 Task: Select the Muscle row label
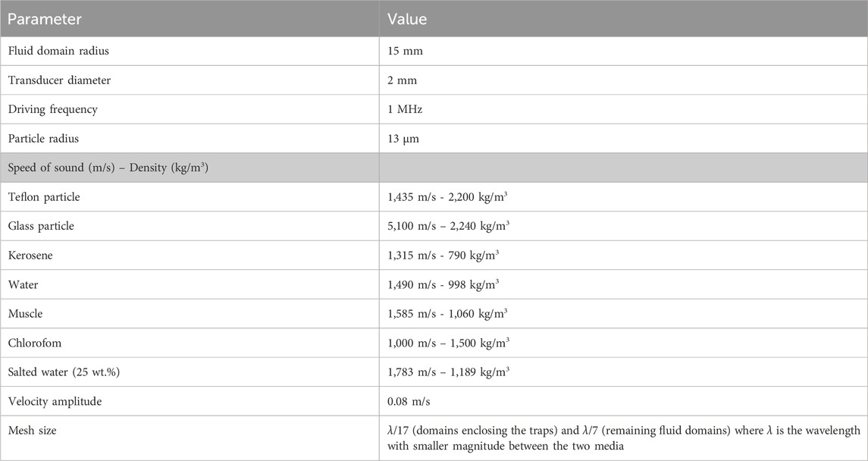click(25, 313)
